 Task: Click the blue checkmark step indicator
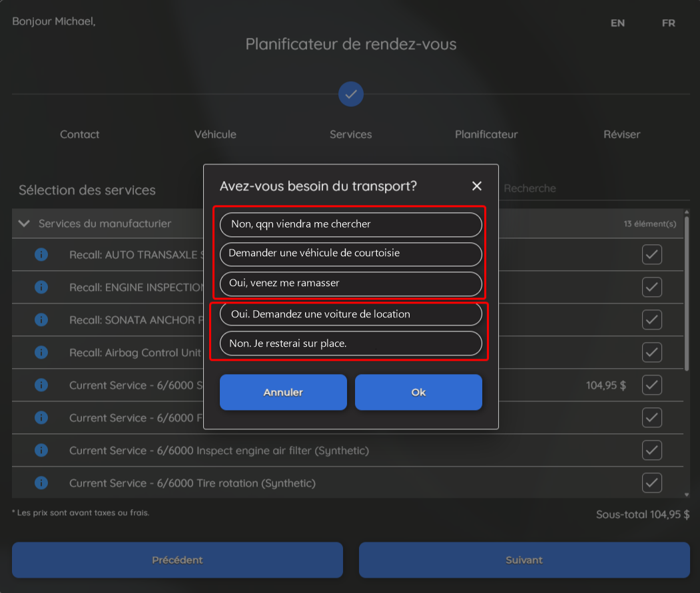coord(350,94)
